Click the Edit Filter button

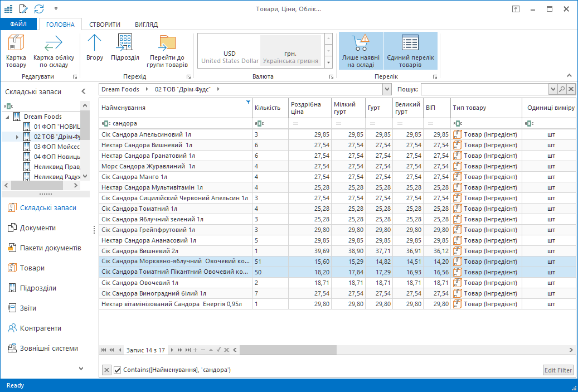pos(557,370)
